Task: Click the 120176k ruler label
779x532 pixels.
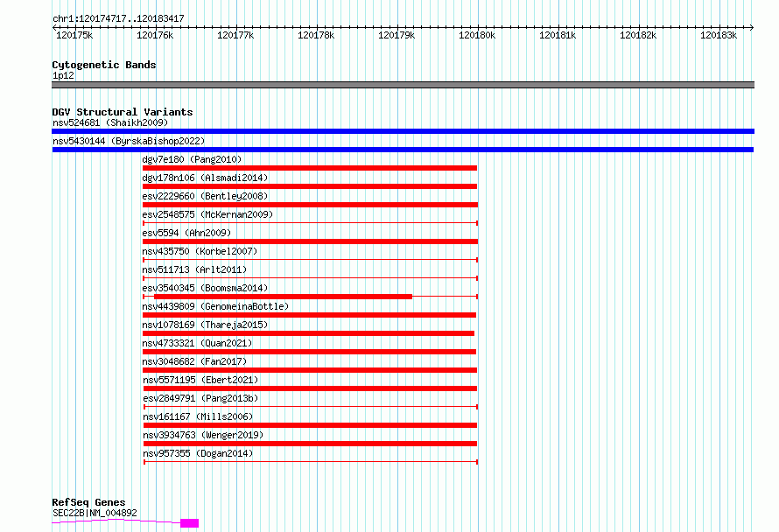Action: (x=155, y=35)
